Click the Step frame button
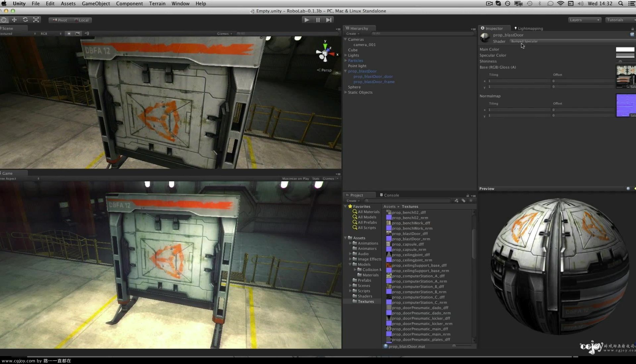 point(329,20)
